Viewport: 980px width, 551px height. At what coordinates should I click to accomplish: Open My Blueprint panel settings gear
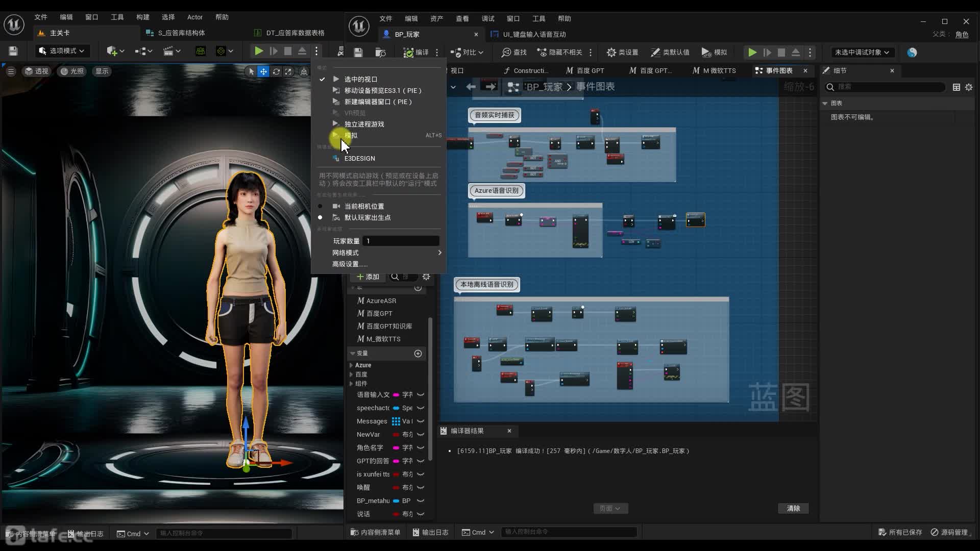(426, 277)
